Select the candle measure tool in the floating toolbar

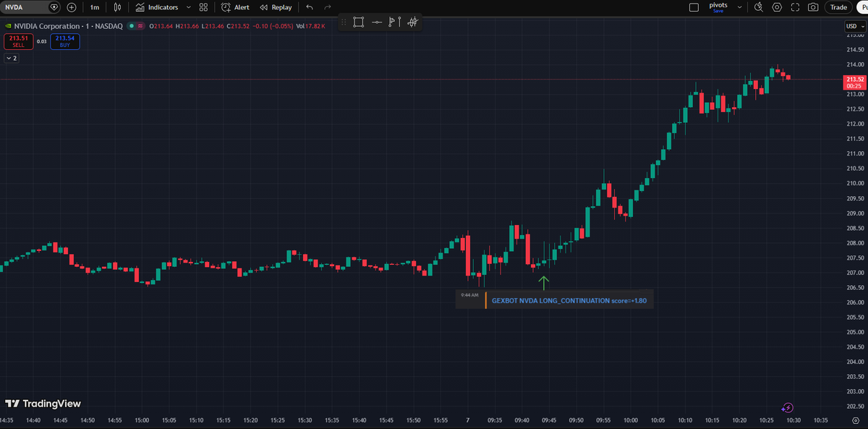click(x=412, y=22)
